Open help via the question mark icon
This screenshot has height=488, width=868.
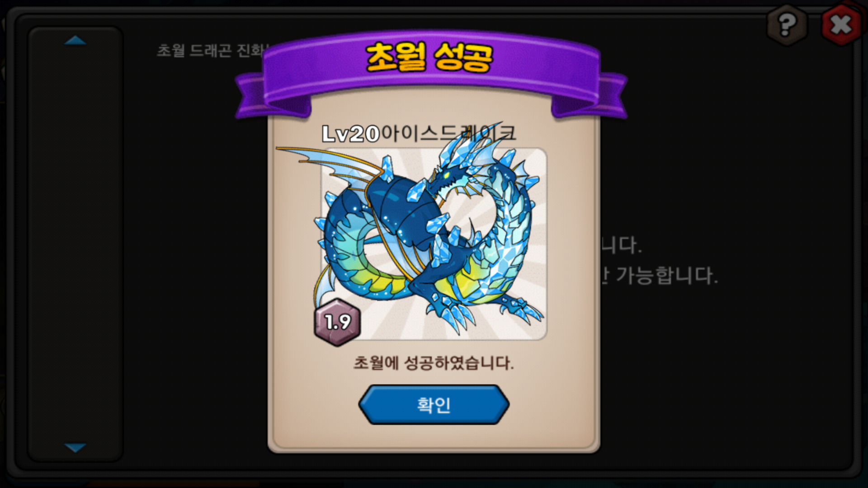pyautogui.click(x=787, y=24)
